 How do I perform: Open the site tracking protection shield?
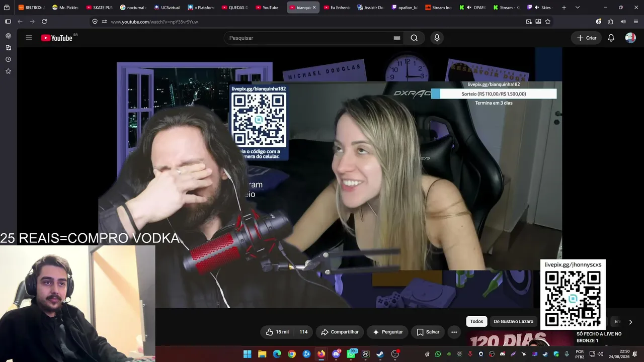(95, 22)
